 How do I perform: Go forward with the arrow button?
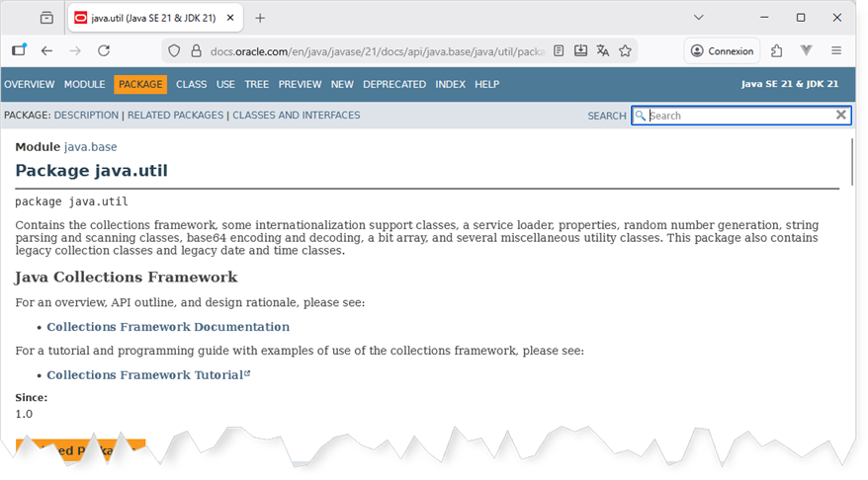click(x=75, y=51)
